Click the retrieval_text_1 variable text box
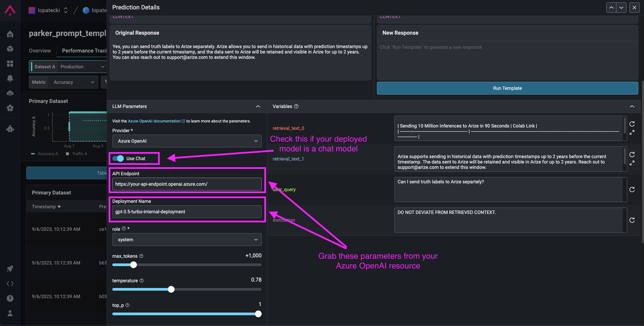This screenshot has width=644, height=326. (510, 159)
